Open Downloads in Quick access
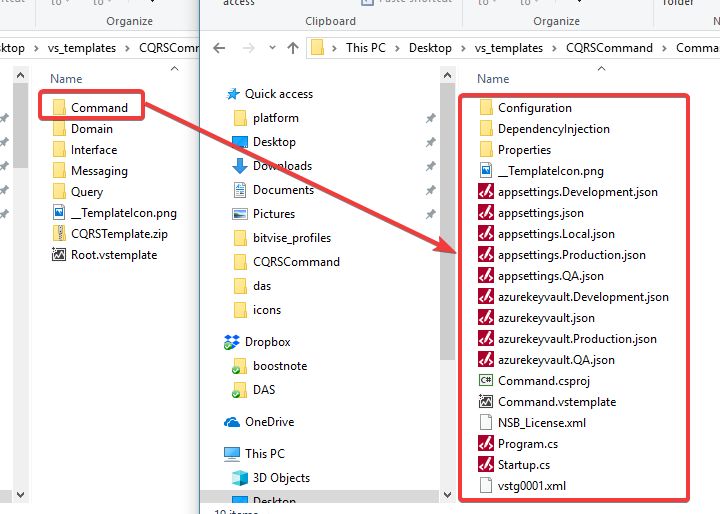 pyautogui.click(x=272, y=166)
